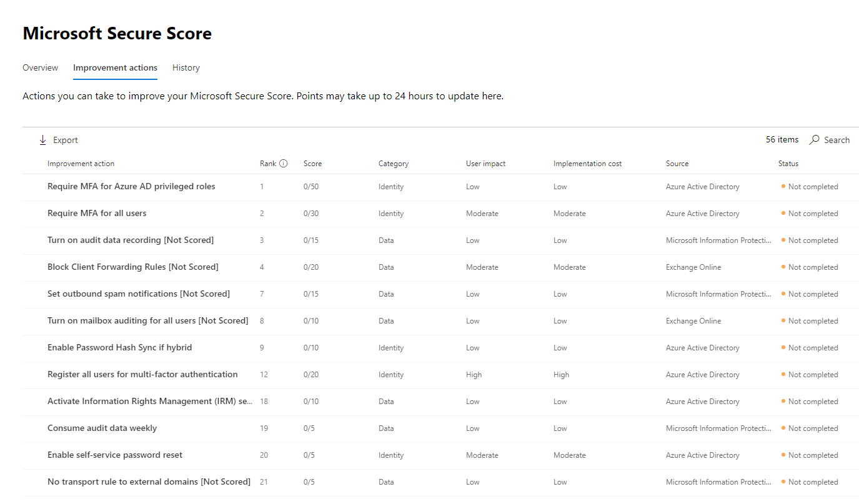
Task: Sort by the Rank column header
Action: 268,164
